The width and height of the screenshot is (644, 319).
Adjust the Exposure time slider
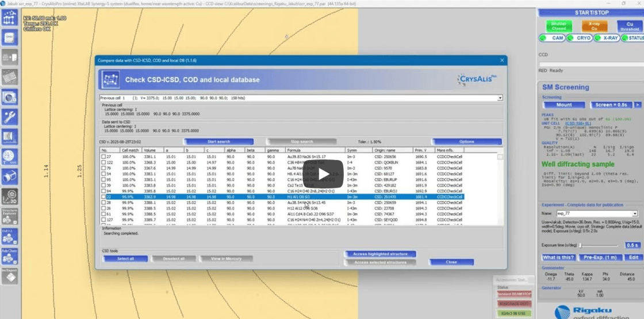[581, 245]
